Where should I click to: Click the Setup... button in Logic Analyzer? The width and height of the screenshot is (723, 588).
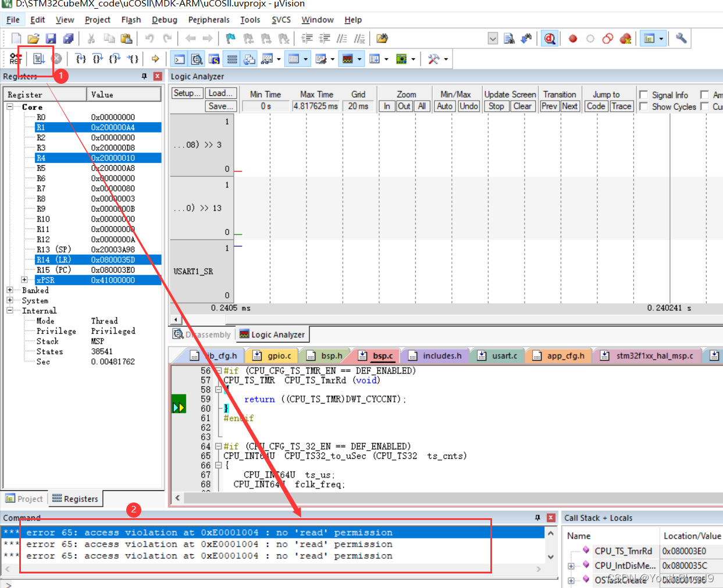pyautogui.click(x=187, y=93)
